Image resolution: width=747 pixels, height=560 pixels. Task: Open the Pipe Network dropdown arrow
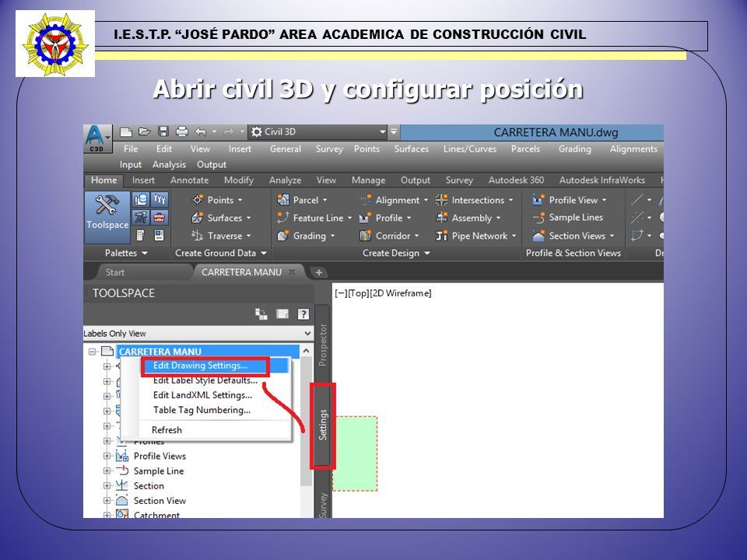click(514, 236)
